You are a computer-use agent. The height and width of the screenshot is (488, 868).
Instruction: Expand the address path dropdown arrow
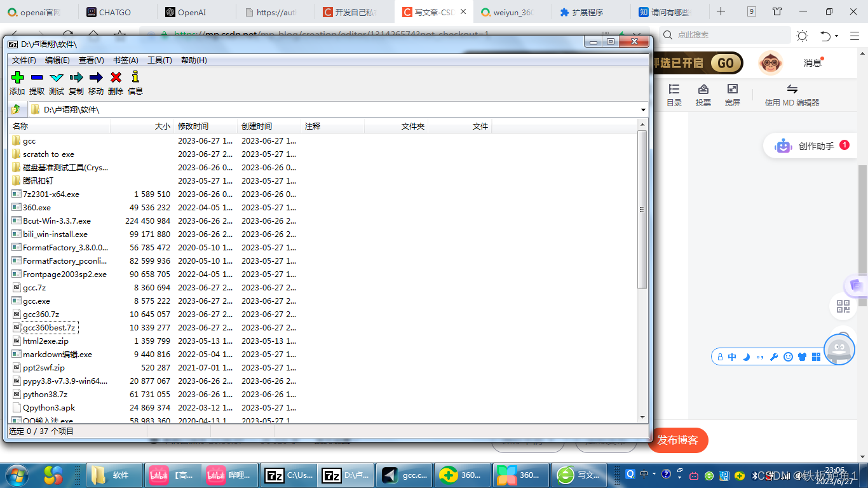(x=643, y=110)
